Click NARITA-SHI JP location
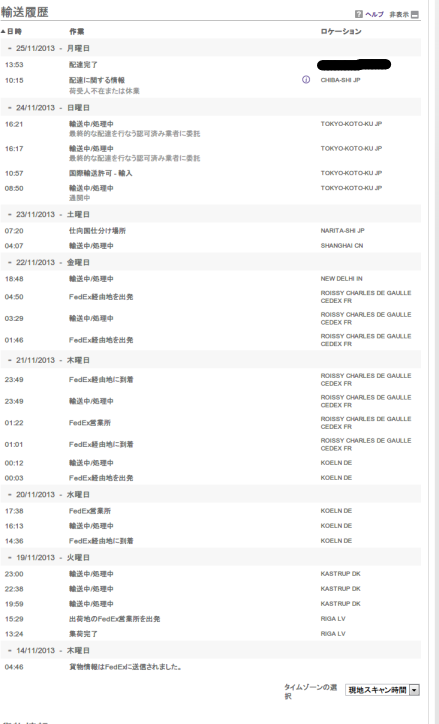This screenshot has width=439, height=724. (342, 230)
